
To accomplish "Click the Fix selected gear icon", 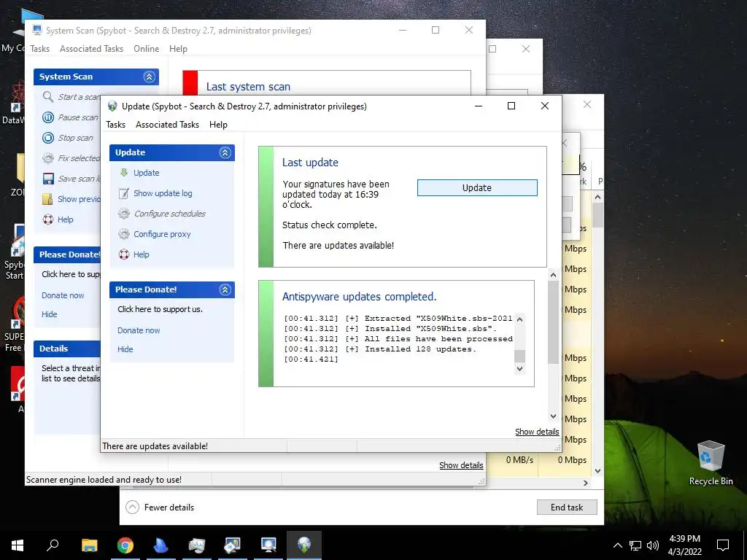I will tap(48, 158).
